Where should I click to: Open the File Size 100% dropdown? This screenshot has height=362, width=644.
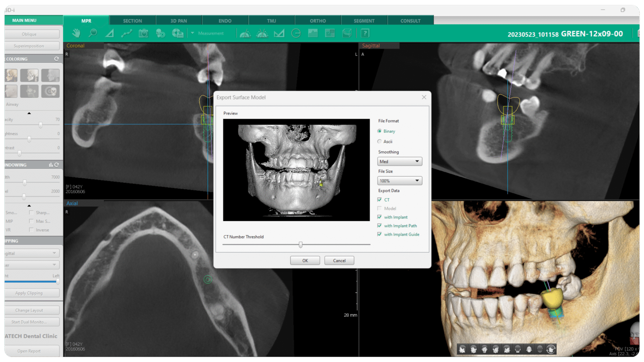tap(399, 181)
